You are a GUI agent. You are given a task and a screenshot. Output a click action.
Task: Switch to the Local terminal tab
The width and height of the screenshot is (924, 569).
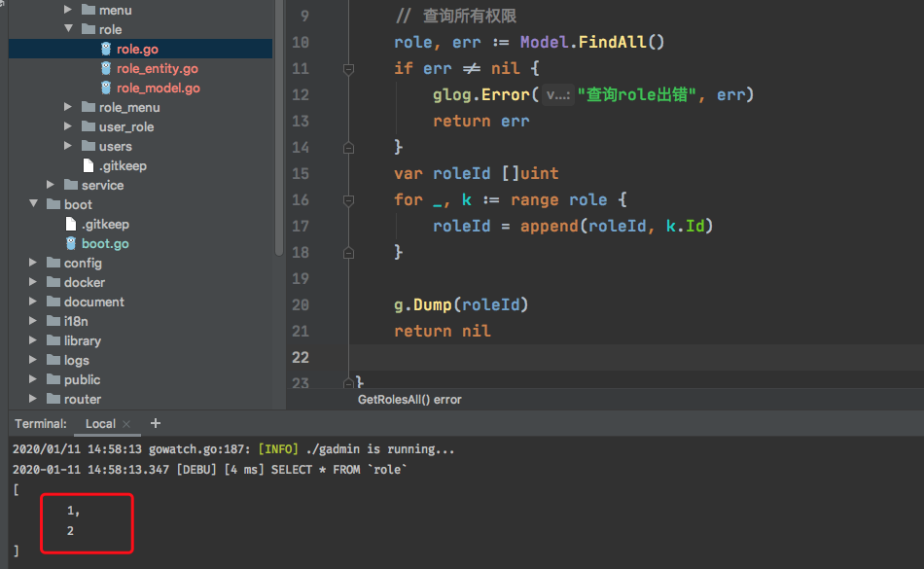pos(100,423)
